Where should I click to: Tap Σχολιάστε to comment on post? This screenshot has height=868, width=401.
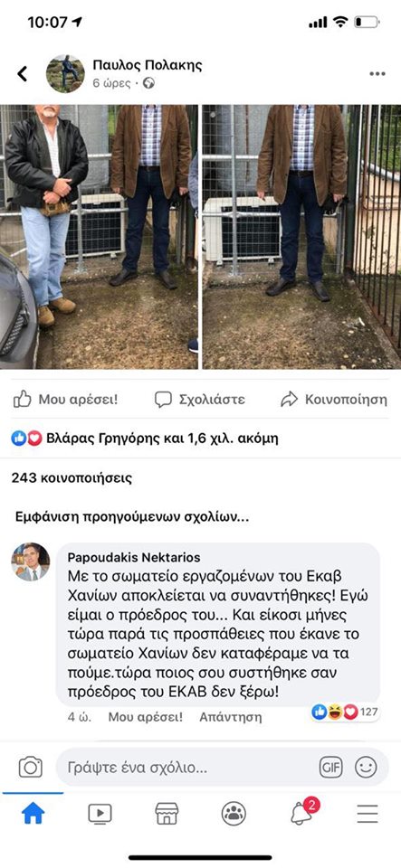coord(199,399)
